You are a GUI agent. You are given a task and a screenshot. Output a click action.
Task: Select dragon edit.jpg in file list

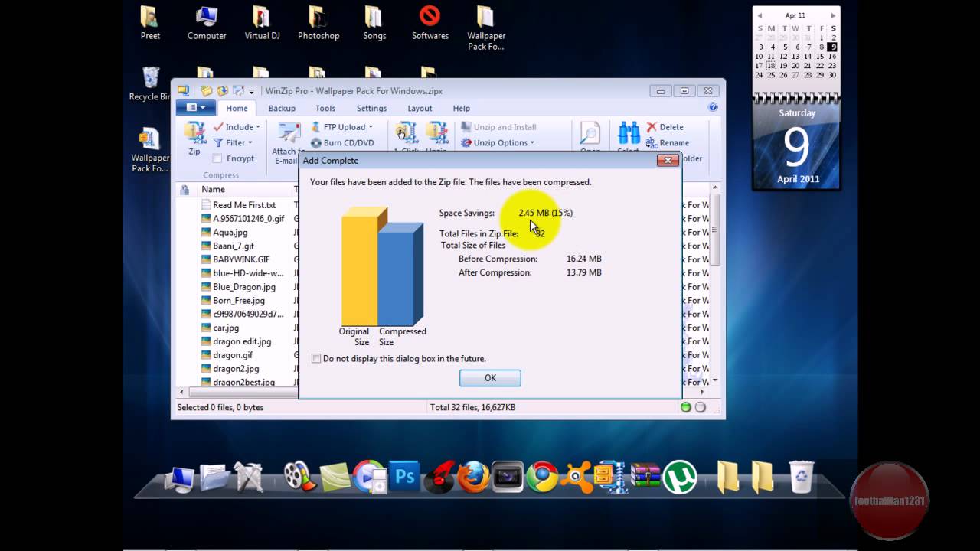(242, 342)
